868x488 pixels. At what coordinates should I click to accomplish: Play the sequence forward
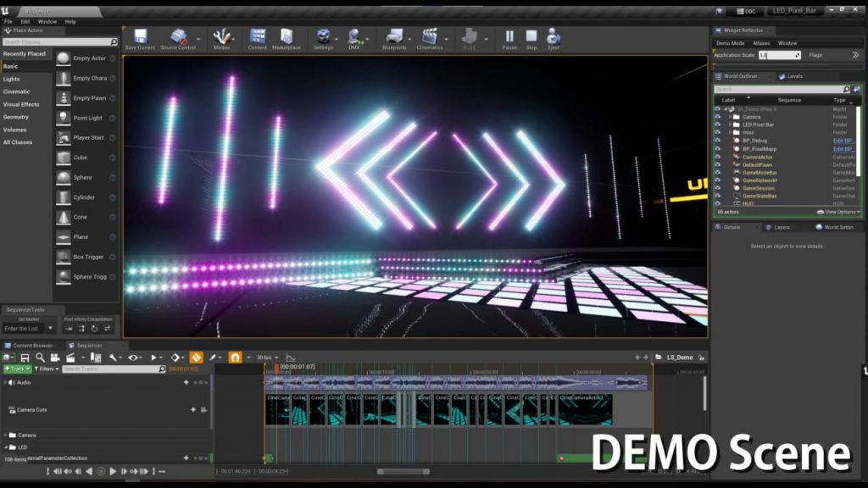coord(113,471)
